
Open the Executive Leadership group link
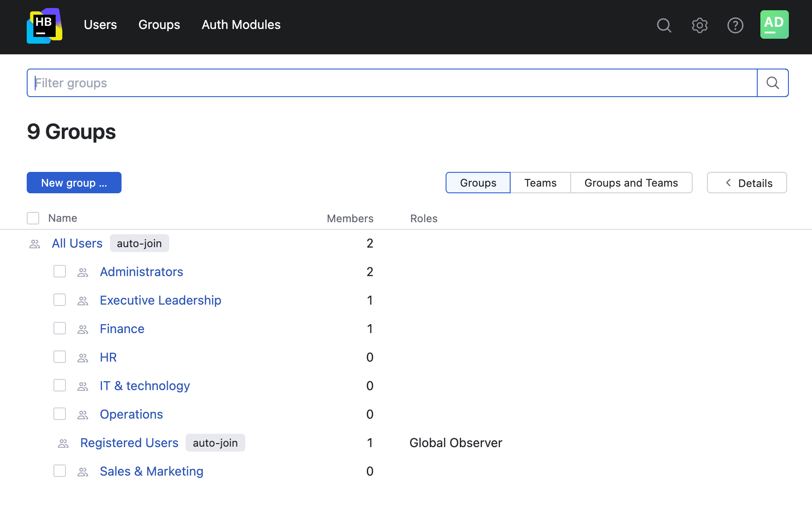tap(160, 301)
